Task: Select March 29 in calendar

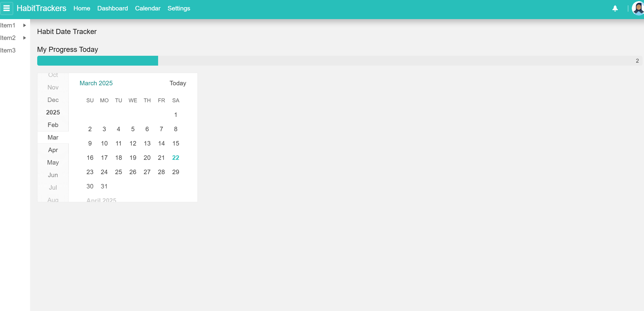Action: [x=176, y=172]
